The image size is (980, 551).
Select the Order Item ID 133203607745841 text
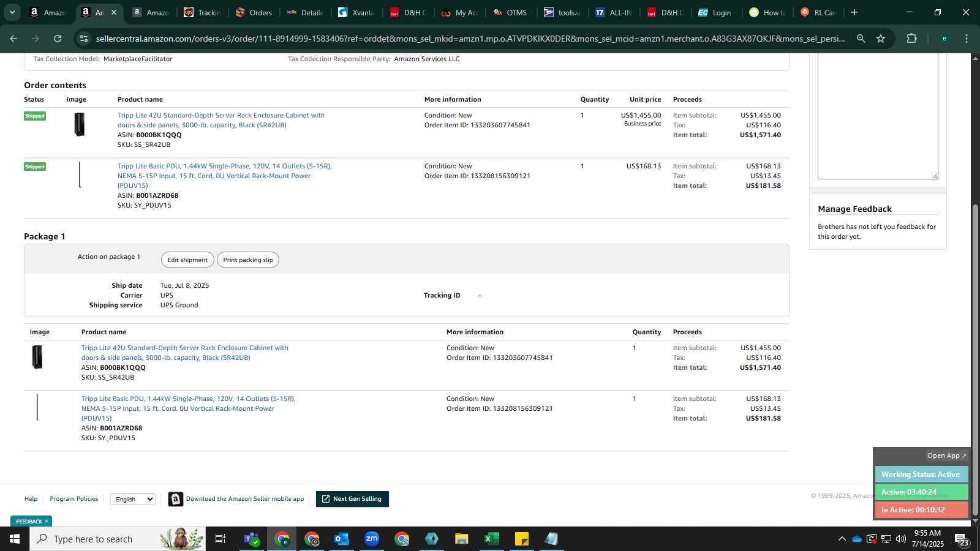coord(477,125)
